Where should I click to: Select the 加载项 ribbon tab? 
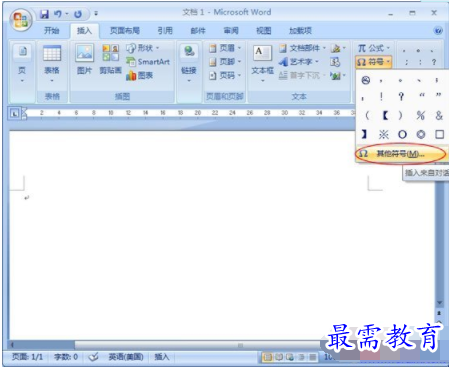(300, 31)
